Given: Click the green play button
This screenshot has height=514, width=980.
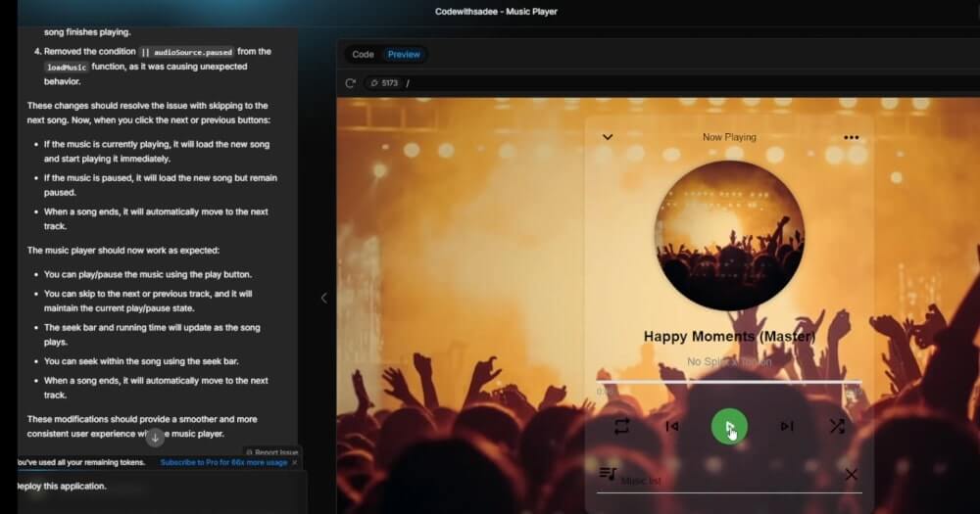Looking at the screenshot, I should [x=729, y=426].
